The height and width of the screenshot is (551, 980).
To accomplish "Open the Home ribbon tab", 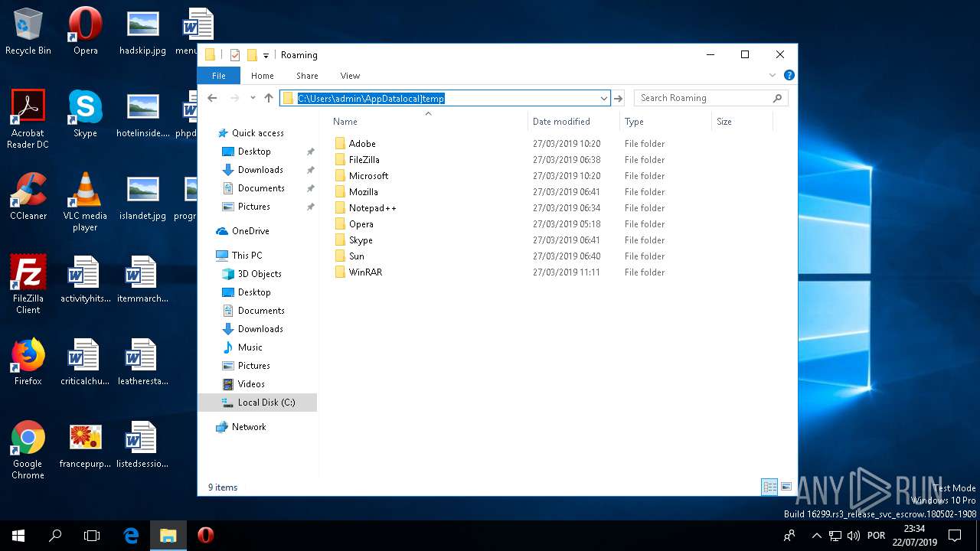I will (263, 76).
